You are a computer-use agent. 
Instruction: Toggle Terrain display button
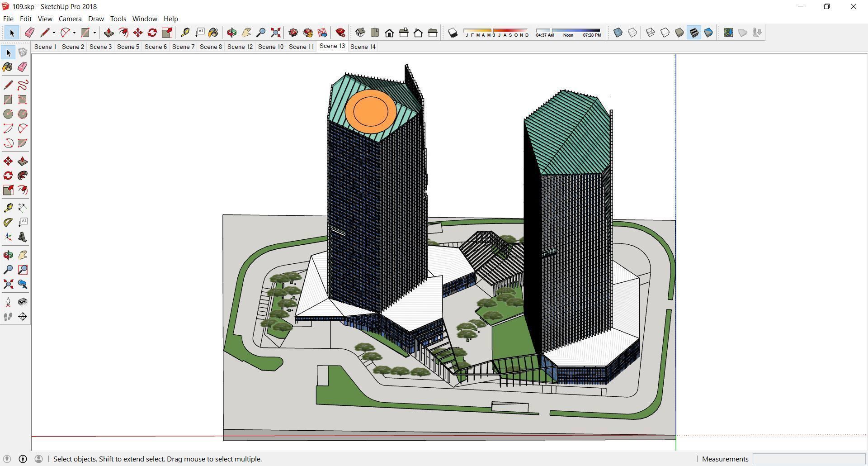pos(743,33)
